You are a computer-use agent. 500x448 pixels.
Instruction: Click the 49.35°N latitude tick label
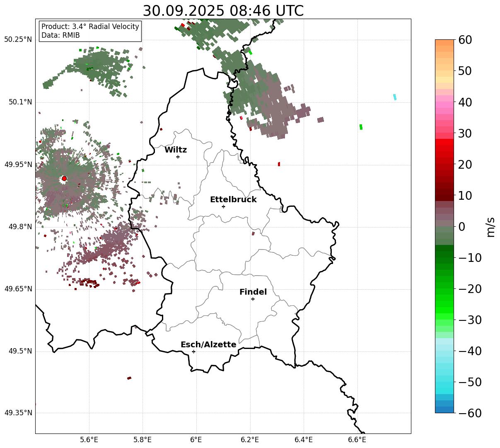pos(18,413)
